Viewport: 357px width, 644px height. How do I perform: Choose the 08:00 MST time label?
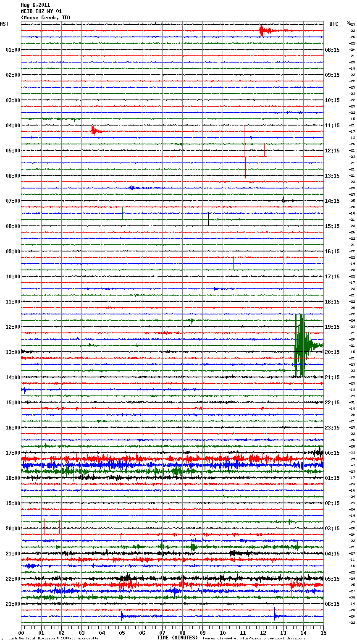(x=13, y=226)
